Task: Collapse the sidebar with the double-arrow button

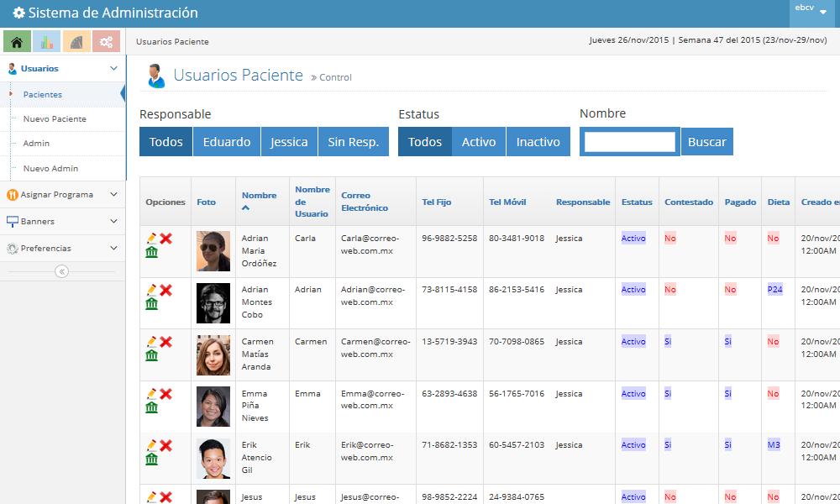Action: (62, 271)
